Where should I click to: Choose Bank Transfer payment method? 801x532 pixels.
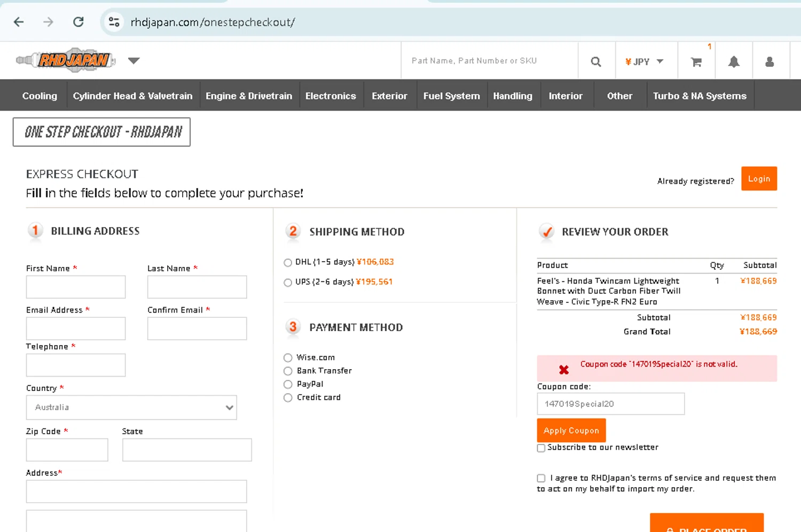coord(288,371)
